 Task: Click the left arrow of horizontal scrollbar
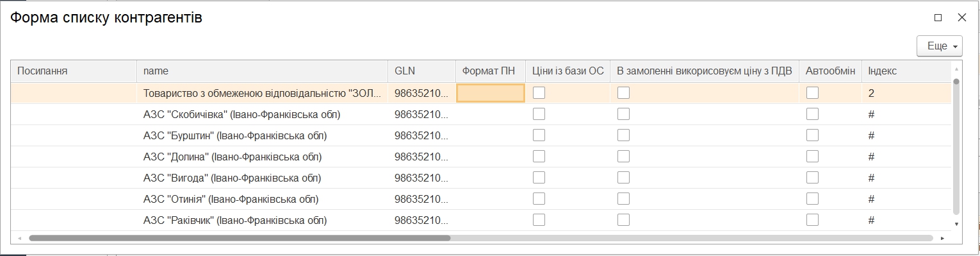20,238
